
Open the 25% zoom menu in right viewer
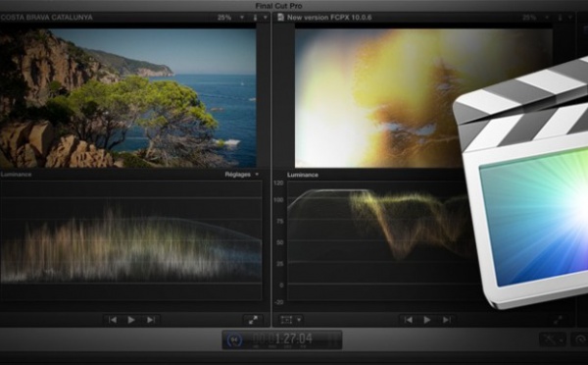535,18
